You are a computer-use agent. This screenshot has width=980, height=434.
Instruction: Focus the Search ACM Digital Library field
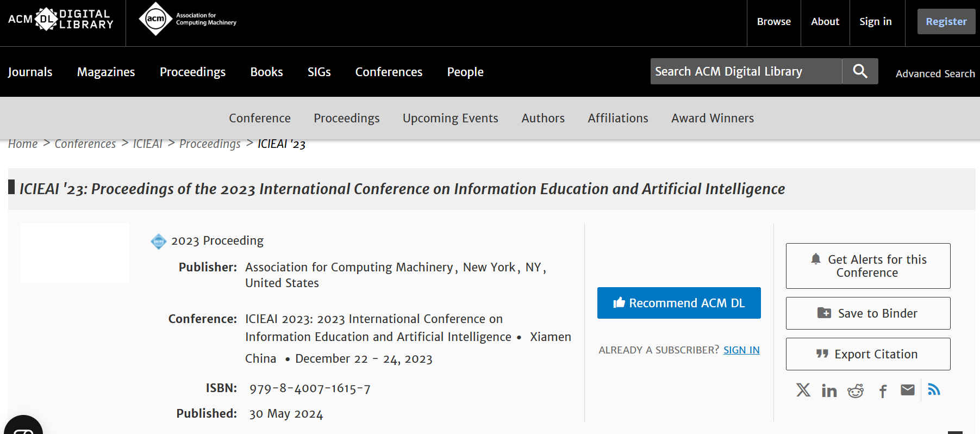746,71
